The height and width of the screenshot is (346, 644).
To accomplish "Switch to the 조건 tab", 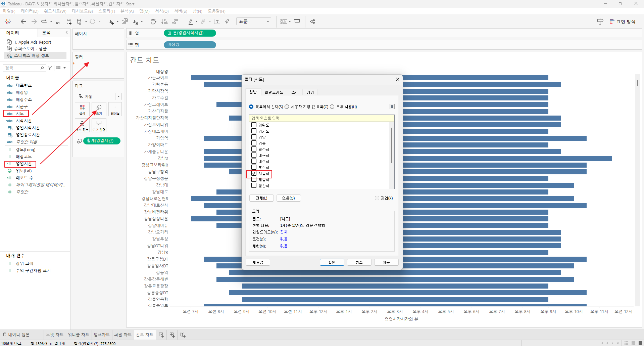I will pyautogui.click(x=295, y=92).
